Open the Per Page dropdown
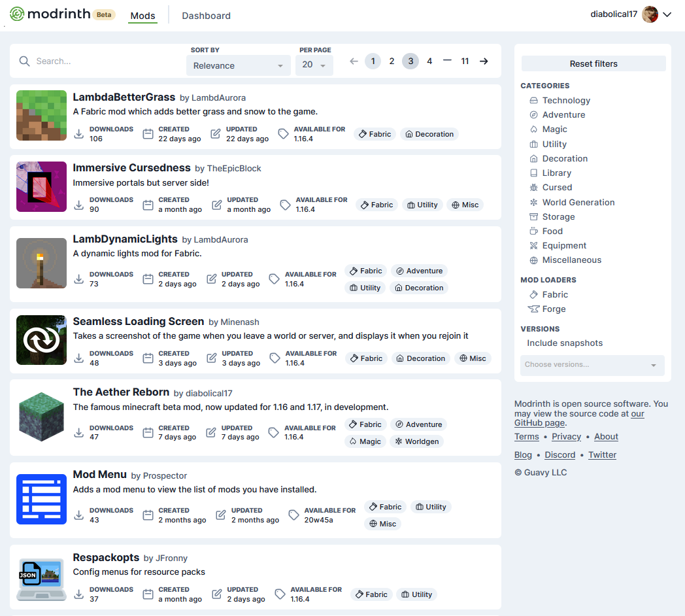Image resolution: width=685 pixels, height=616 pixels. pos(314,65)
